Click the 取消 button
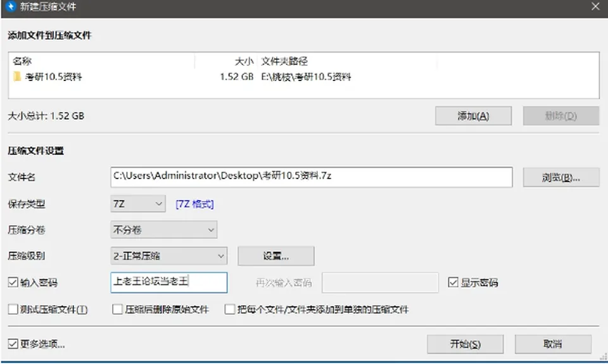Viewport: 608px width, 364px height. pos(553,344)
